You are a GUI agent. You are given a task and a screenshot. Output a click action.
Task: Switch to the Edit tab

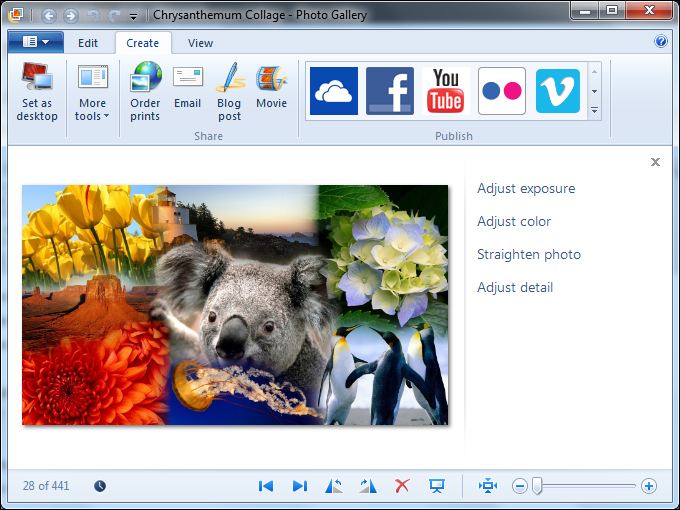pyautogui.click(x=88, y=43)
